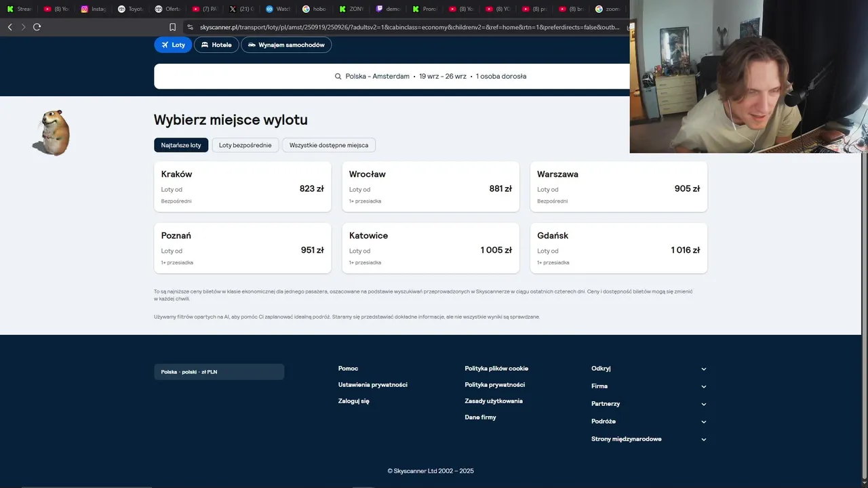Switch to the Google zoom browser tab
This screenshot has width=868, height=488.
608,9
